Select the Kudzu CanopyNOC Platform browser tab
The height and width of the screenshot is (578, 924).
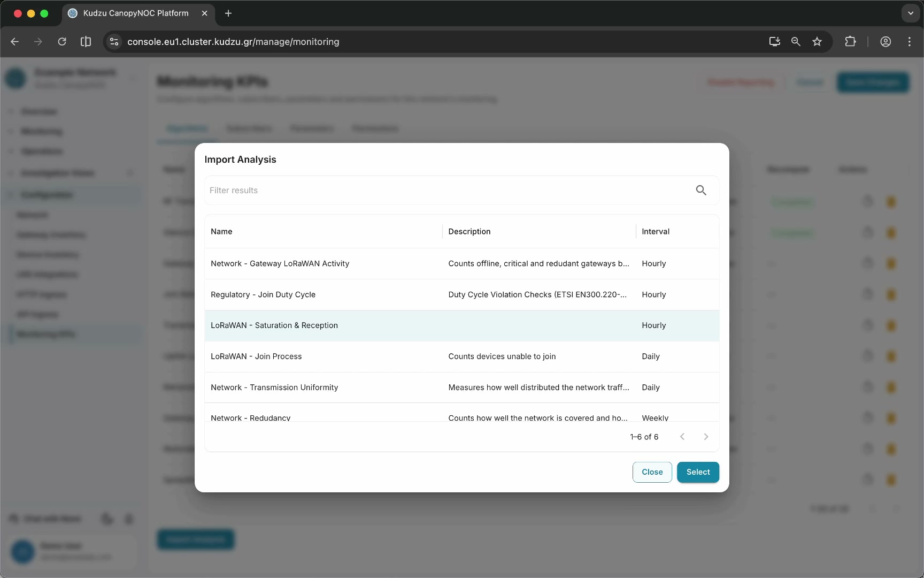[x=138, y=13]
